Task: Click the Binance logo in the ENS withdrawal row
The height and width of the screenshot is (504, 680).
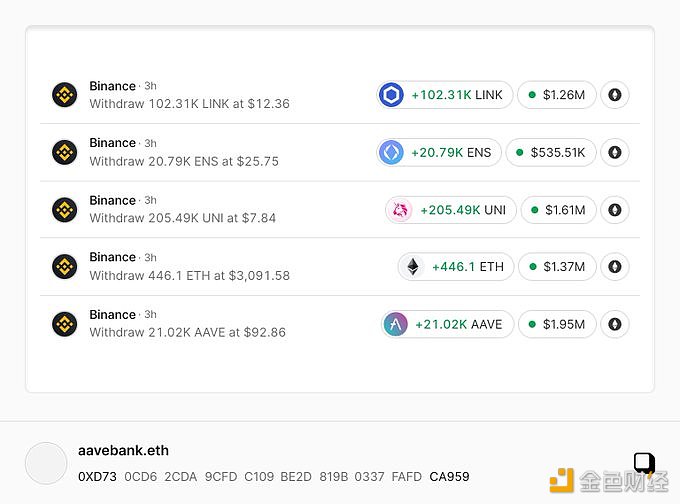Action: point(65,152)
